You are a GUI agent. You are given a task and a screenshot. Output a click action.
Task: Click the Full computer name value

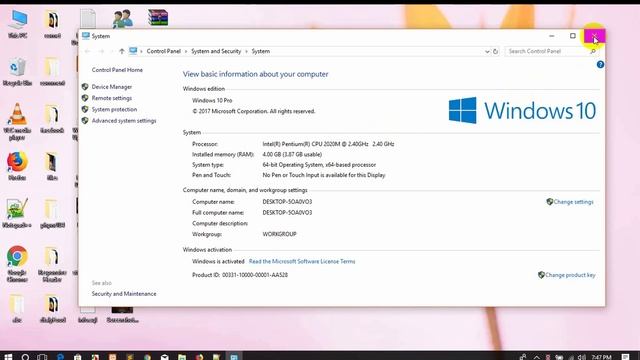pyautogui.click(x=287, y=213)
